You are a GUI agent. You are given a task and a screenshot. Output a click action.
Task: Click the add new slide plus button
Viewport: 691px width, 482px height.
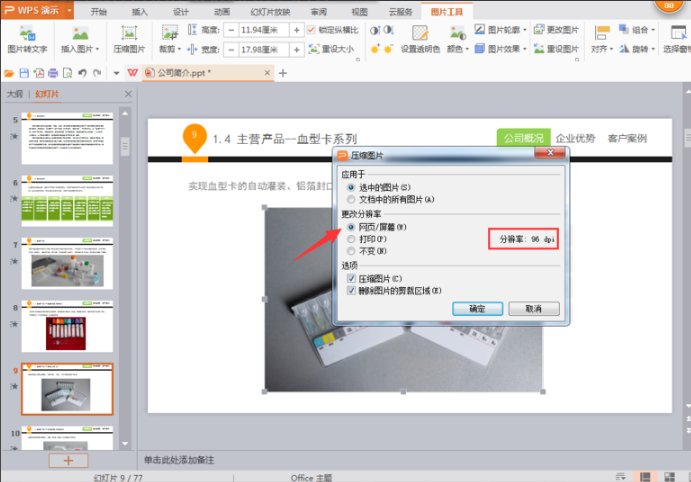[x=68, y=460]
